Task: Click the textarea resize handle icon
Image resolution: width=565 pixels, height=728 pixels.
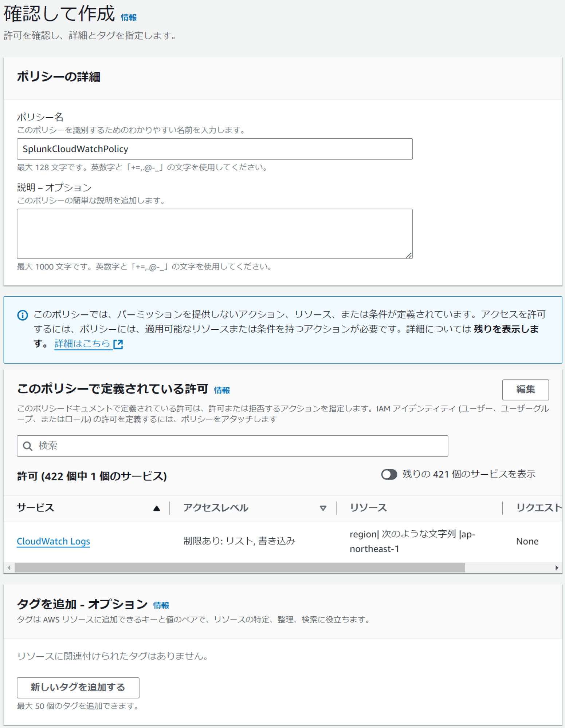Action: tap(409, 255)
